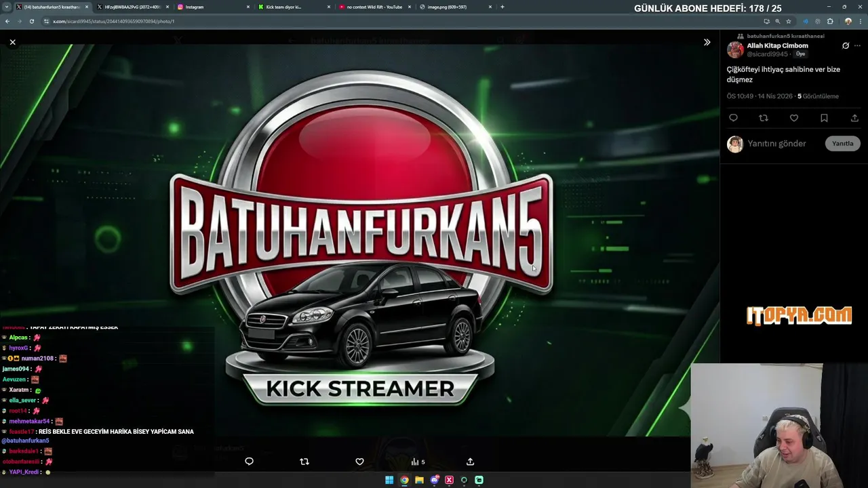Switch to the no context Wild Rift YouTube tab
Viewport: 868px width, 488px height.
[x=374, y=7]
